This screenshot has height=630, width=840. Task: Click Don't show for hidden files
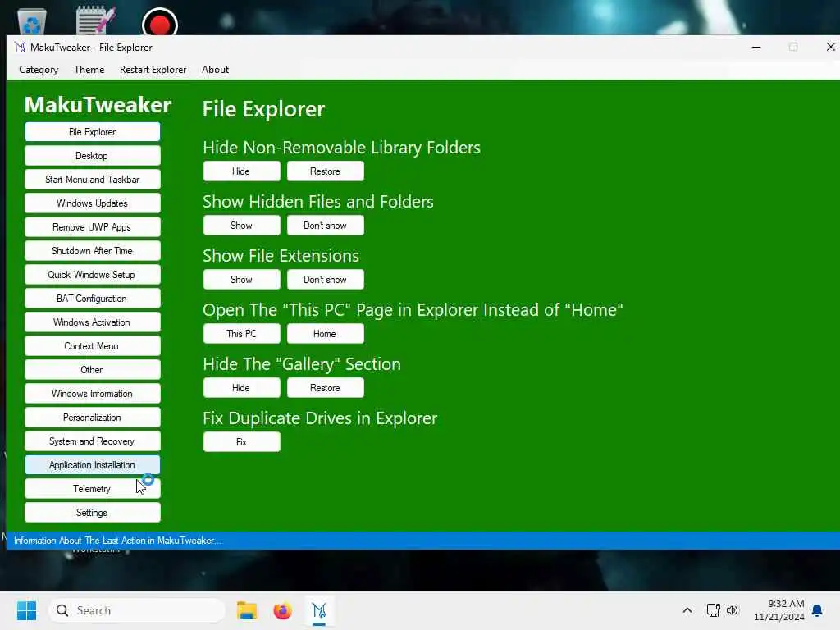325,226
